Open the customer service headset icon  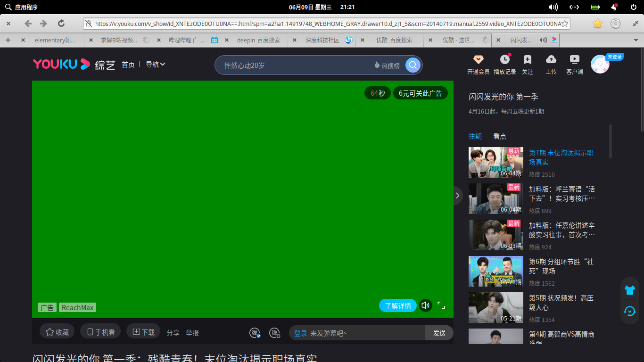pyautogui.click(x=630, y=311)
